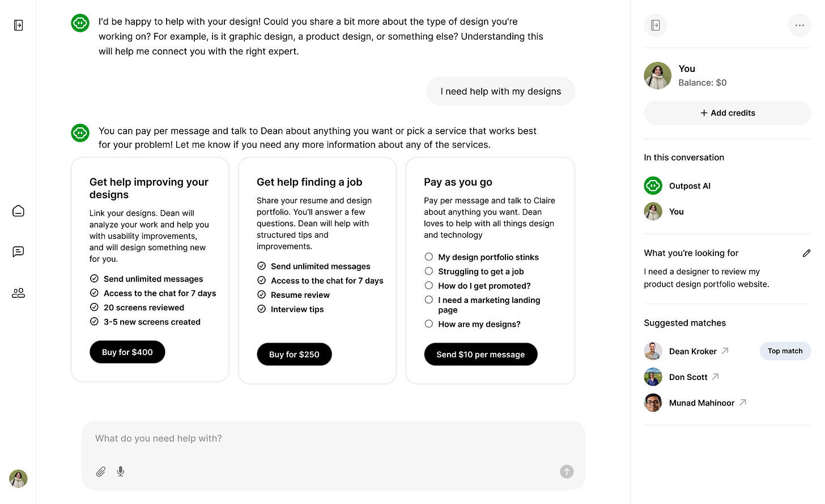Click the pencil icon to edit what you're looking for
825x504 pixels.
click(x=806, y=253)
